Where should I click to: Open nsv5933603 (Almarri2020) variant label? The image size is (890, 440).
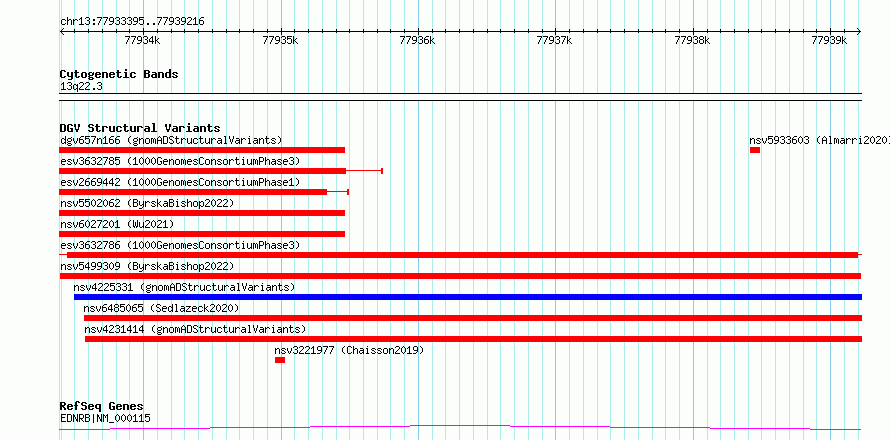819,140
